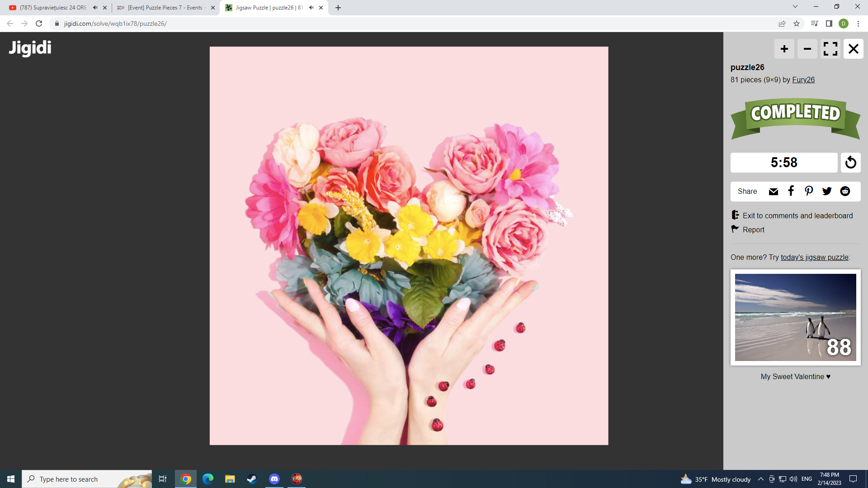Open tab search dropdown arrow
This screenshot has height=488, width=868.
(x=795, y=6)
